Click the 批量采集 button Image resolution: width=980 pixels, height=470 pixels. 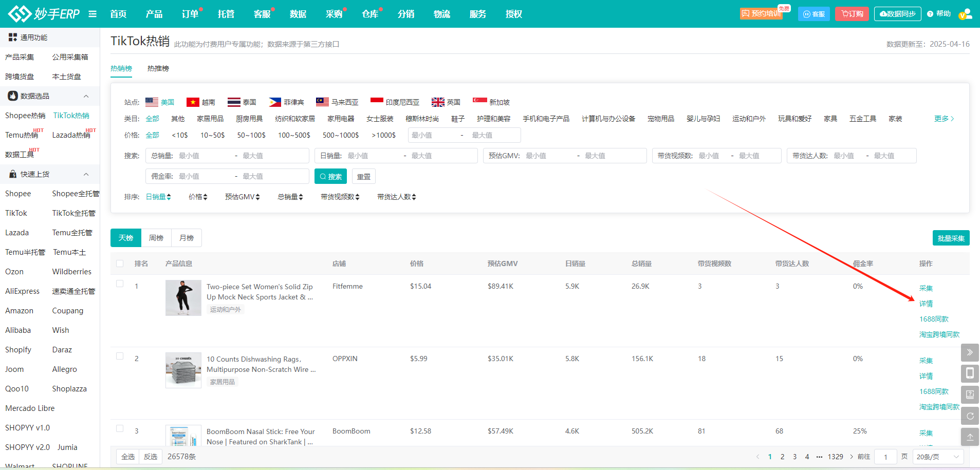click(951, 238)
